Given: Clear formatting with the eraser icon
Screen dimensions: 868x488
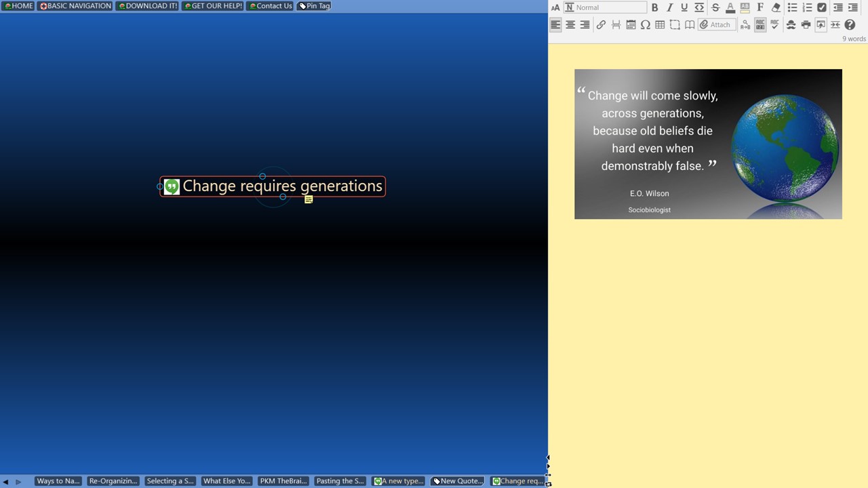Looking at the screenshot, I should tap(776, 7).
